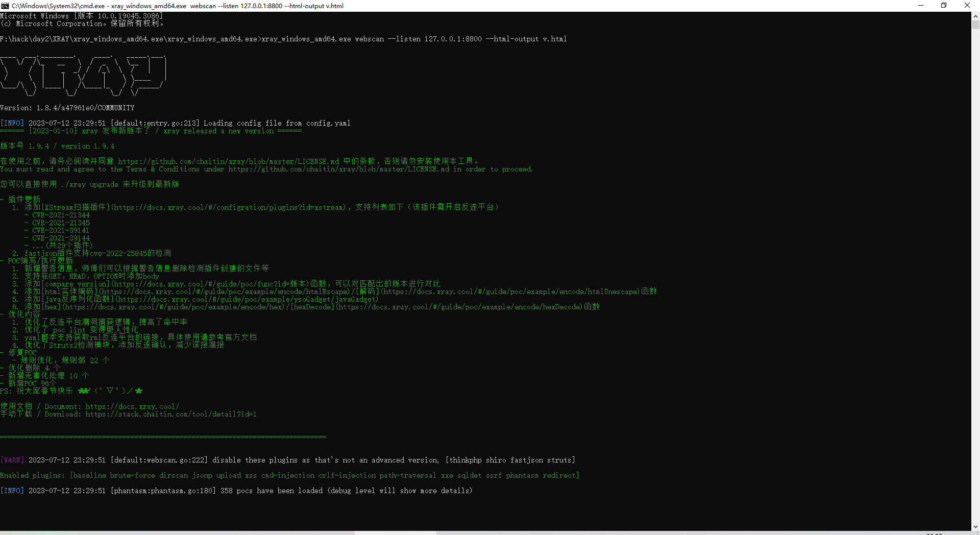Click the LICENSE.md URL in English Terms line

click(338, 169)
